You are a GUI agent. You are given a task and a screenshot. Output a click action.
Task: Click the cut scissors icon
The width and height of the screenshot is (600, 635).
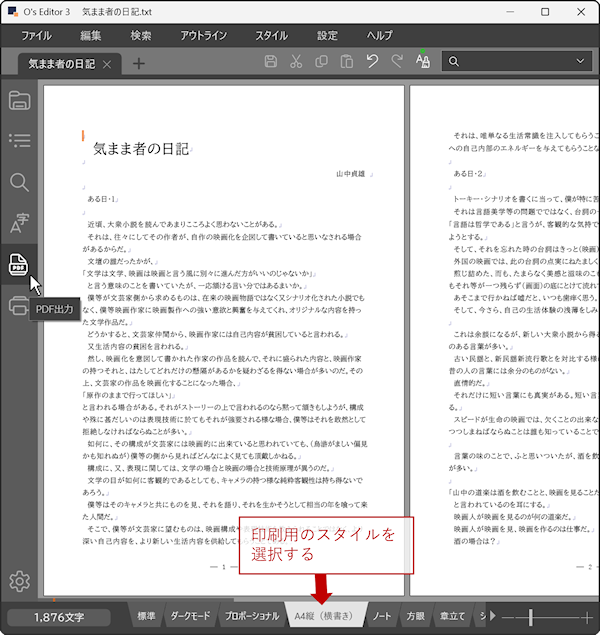296,62
